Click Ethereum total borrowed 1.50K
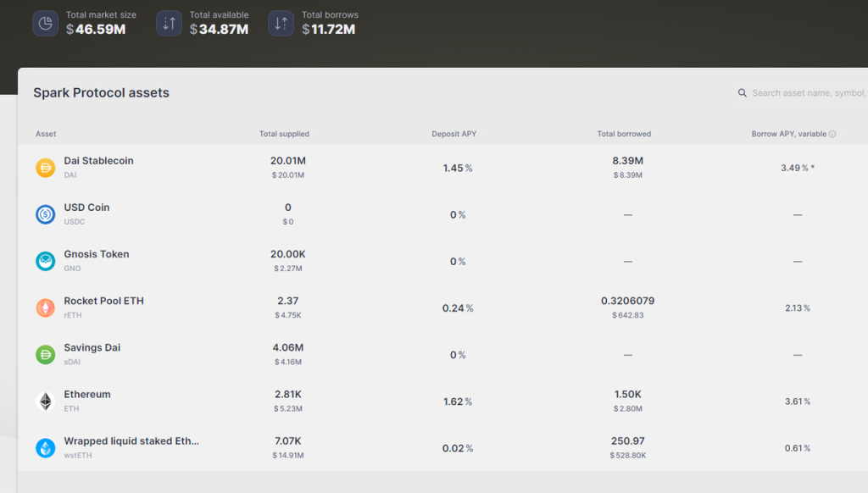868x493 pixels. coord(628,395)
